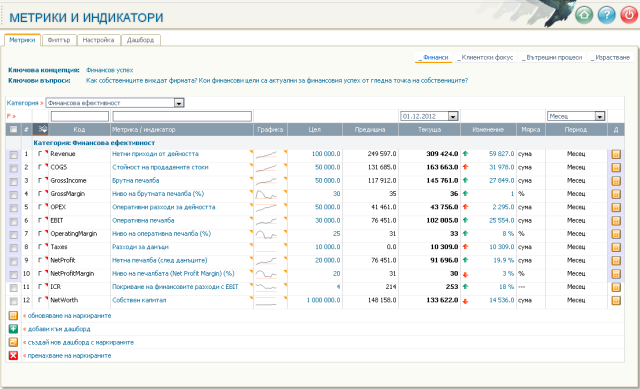
Task: Toggle the select-all checkbox in header
Action: point(13,129)
